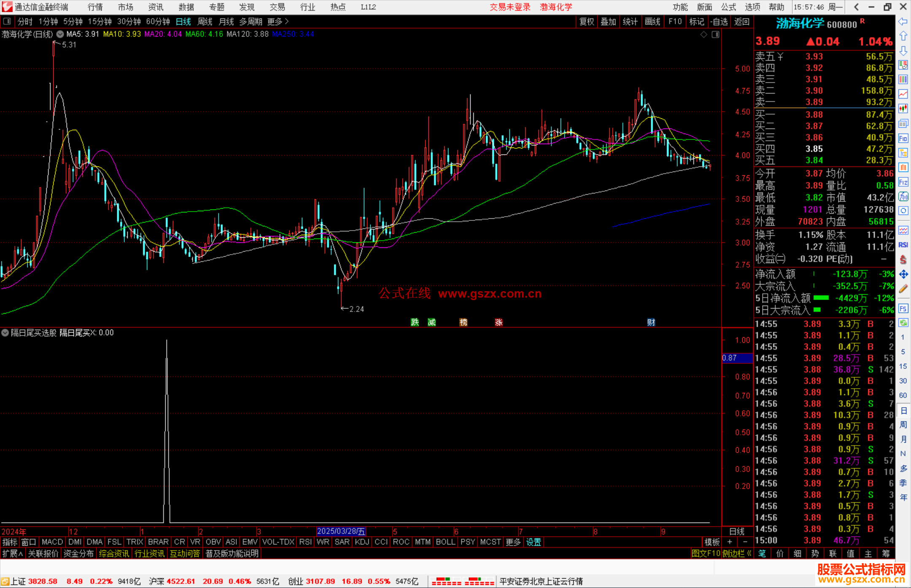Viewport: 911px width, 588px height.
Task: Select 周线 weekly chart period
Action: tap(205, 21)
